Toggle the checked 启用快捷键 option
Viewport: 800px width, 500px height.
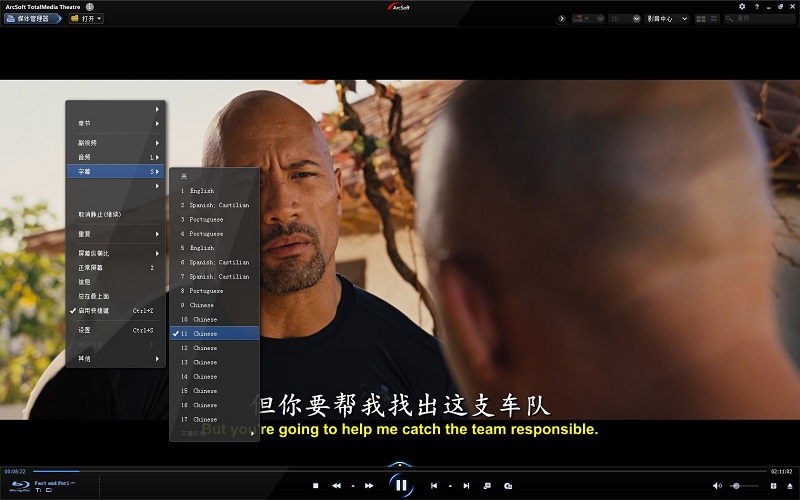(116, 310)
